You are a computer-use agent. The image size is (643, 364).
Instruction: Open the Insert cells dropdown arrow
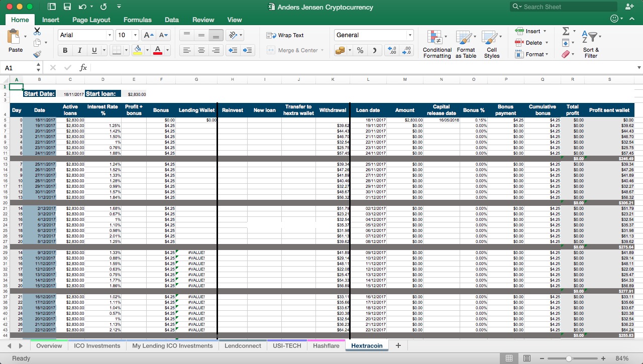(x=545, y=31)
